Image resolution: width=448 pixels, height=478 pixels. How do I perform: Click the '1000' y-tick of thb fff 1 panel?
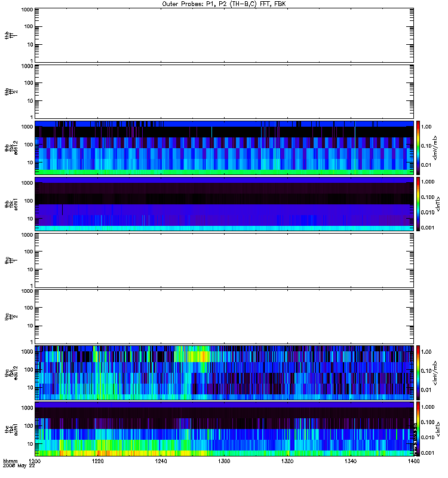click(x=27, y=10)
